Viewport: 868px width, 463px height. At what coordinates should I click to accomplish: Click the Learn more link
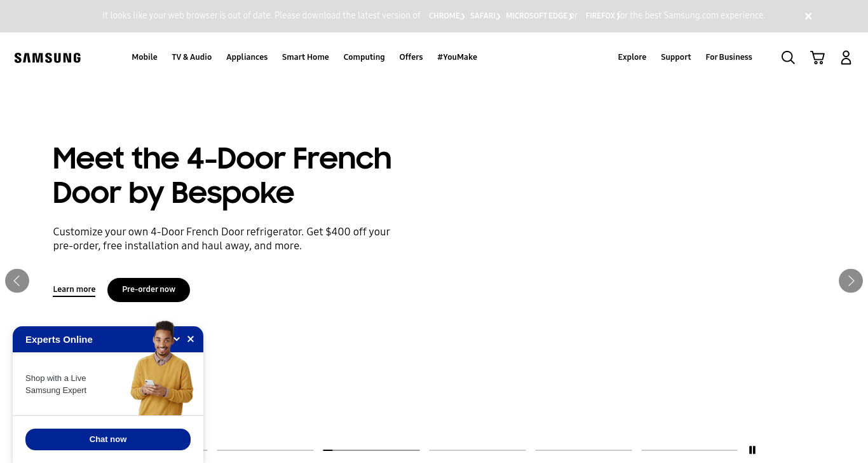74,289
